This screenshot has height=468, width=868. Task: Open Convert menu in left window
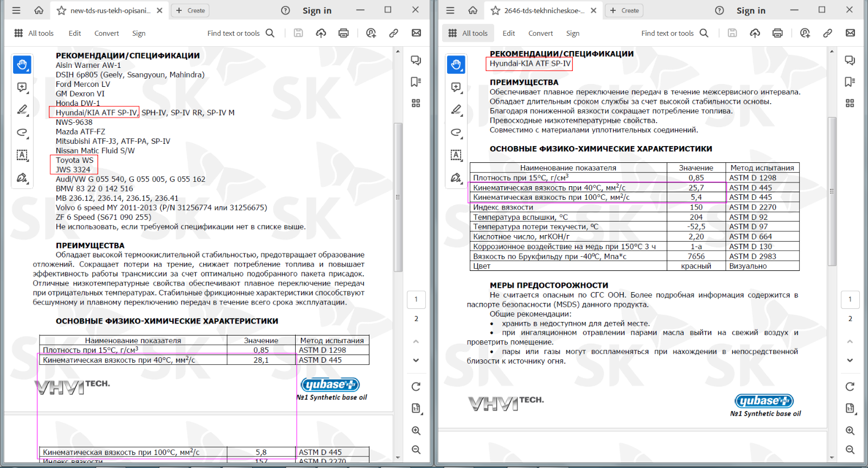click(106, 33)
